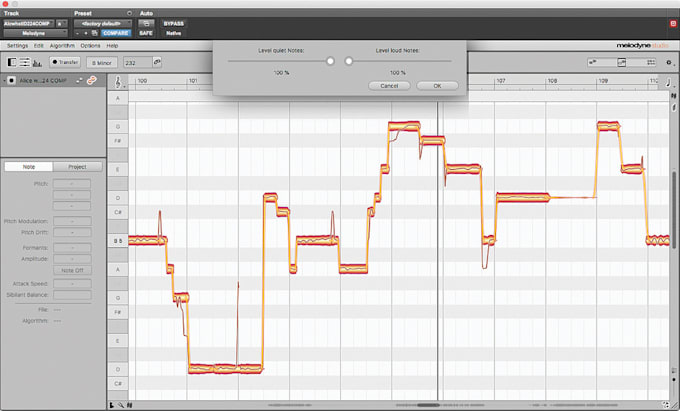Open the track selector dropdown
The image size is (680, 411).
[29, 23]
